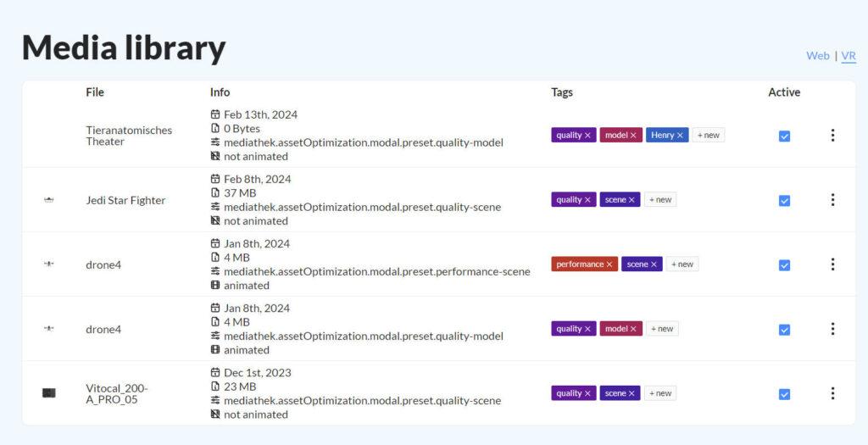Screen dimensions: 868x445
Task: Click the File column header
Action: (95, 92)
